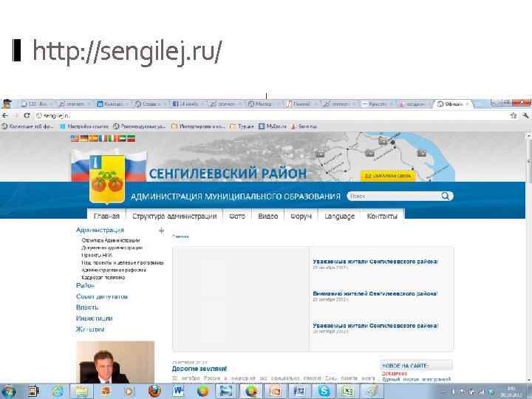Click the yellow Обратная связь button

tap(387, 176)
